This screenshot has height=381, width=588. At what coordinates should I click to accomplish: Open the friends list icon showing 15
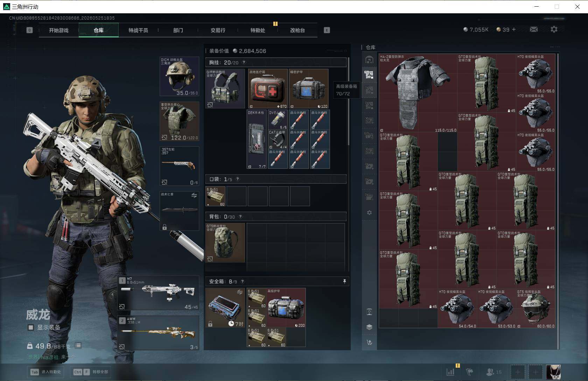[494, 372]
